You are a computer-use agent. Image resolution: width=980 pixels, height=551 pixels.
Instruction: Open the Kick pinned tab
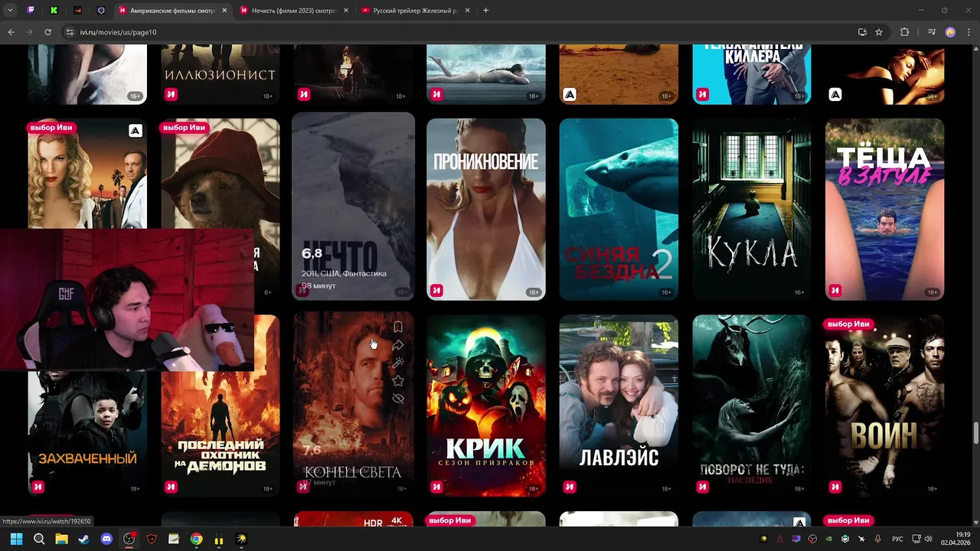[x=54, y=11]
